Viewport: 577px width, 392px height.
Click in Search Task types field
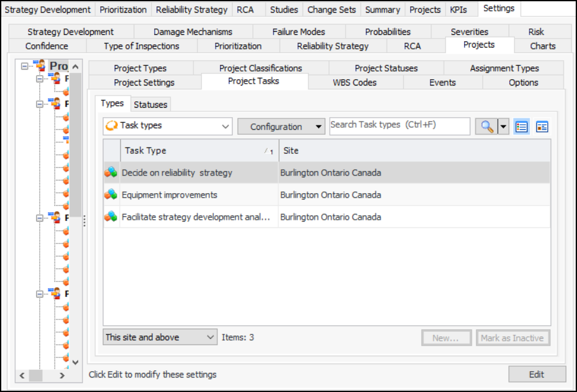click(399, 126)
